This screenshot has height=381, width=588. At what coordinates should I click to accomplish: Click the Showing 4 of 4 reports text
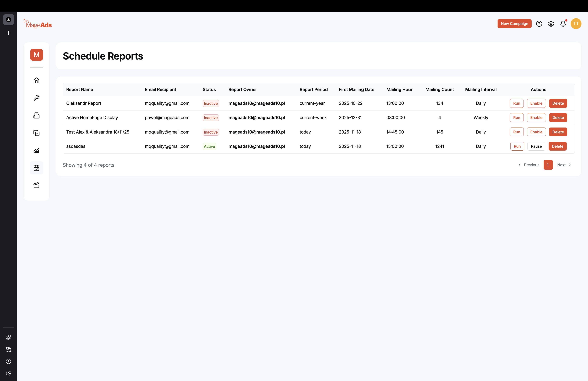(x=88, y=165)
